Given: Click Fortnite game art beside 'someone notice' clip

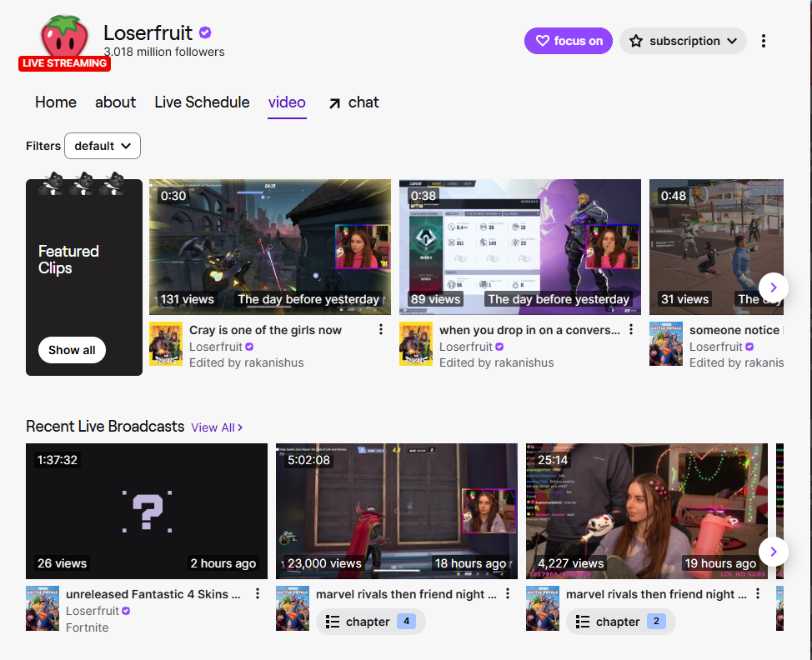Looking at the screenshot, I should [666, 343].
